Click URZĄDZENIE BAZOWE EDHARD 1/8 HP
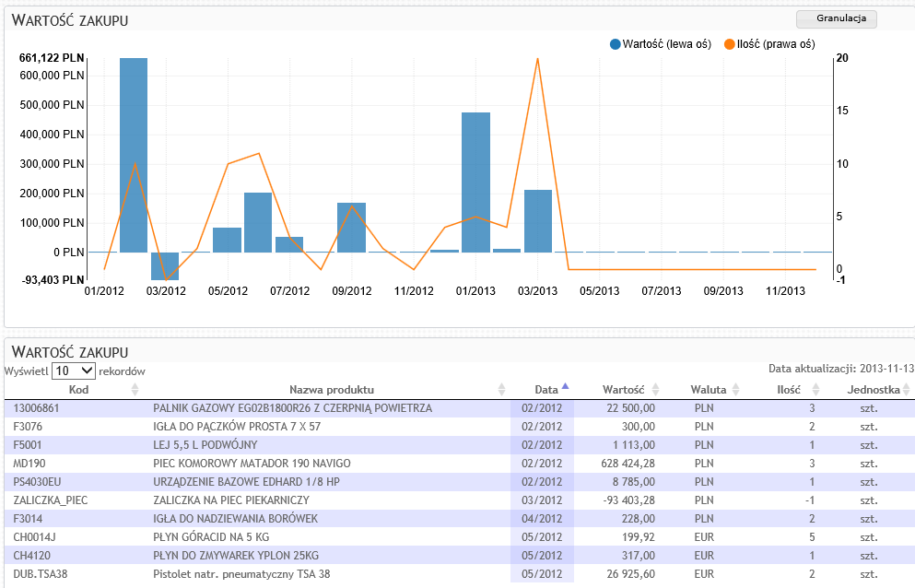915x588 pixels. click(x=246, y=482)
